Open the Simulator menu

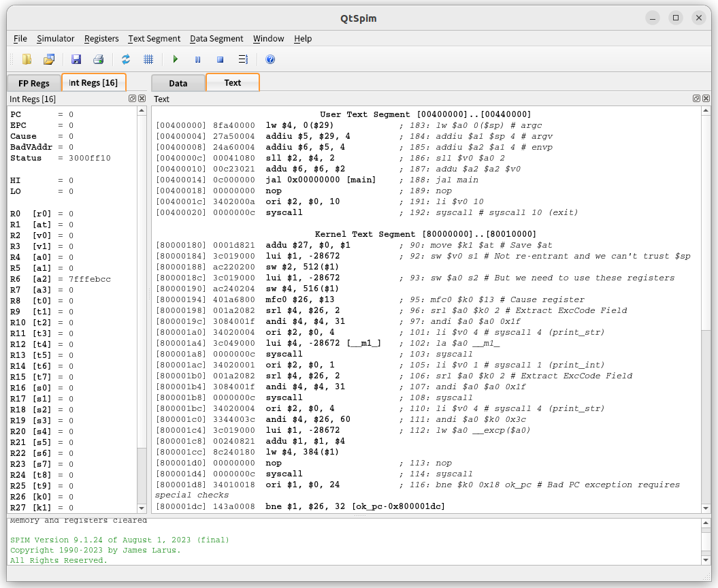tap(55, 39)
